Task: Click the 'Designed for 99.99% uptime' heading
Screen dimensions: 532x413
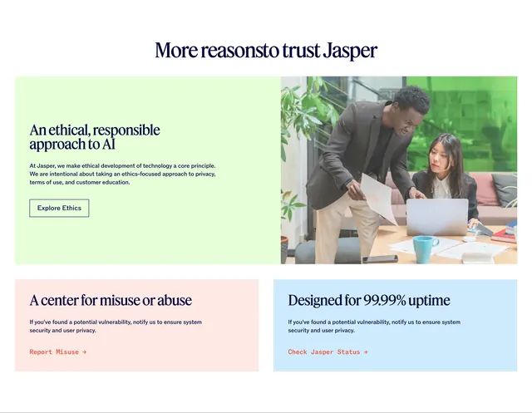Action: coord(369,300)
